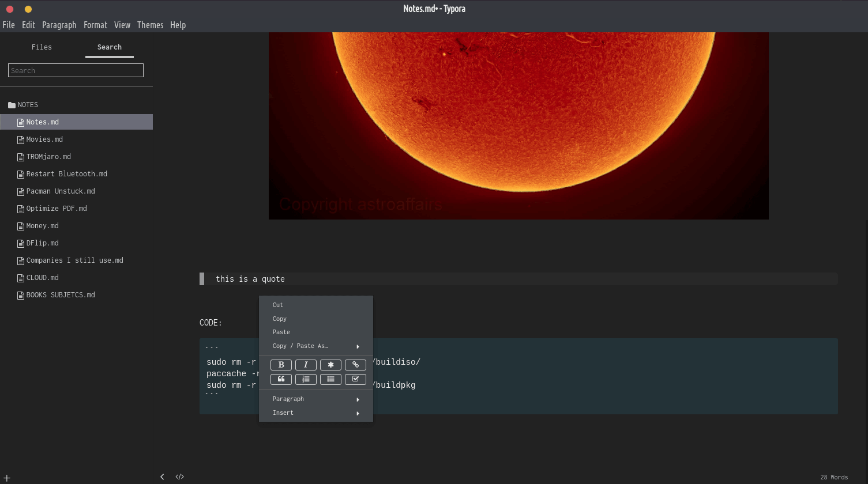Image resolution: width=868 pixels, height=484 pixels.
Task: Expand the Insert submenu arrow
Action: (x=358, y=413)
